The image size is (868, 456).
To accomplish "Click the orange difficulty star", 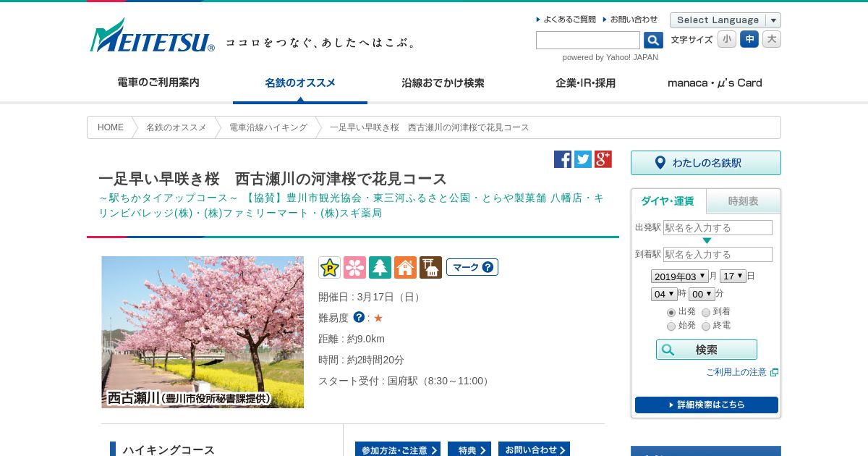I will click(378, 318).
